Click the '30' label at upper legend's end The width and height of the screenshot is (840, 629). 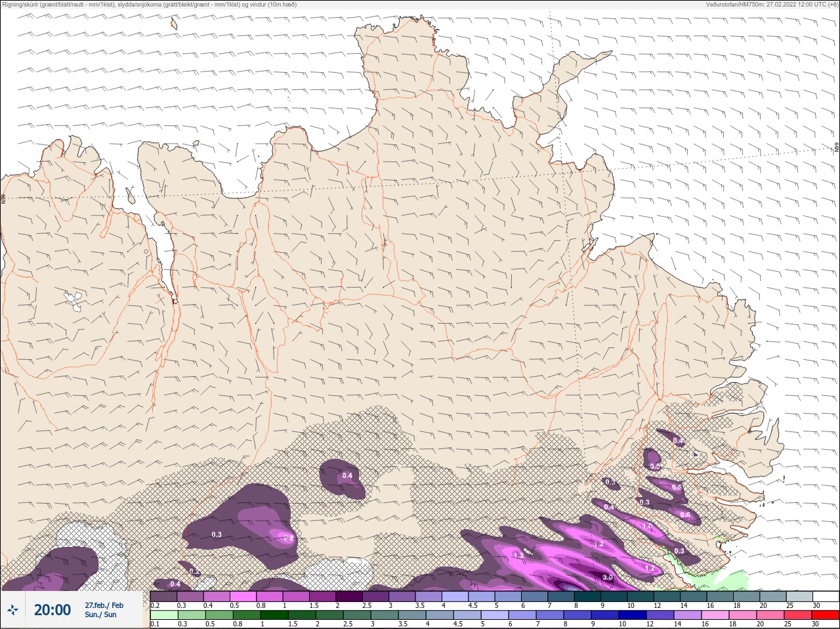pos(816,605)
